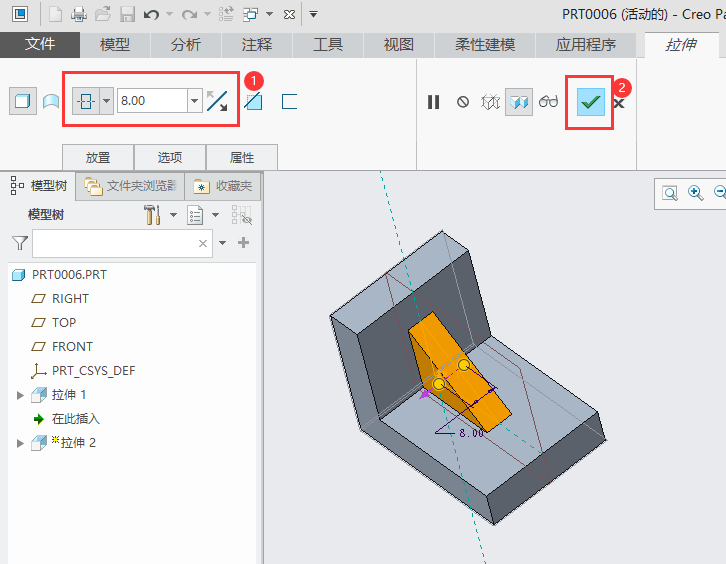Select the FRONT datum plane in tree
This screenshot has width=726, height=564.
pyautogui.click(x=72, y=347)
